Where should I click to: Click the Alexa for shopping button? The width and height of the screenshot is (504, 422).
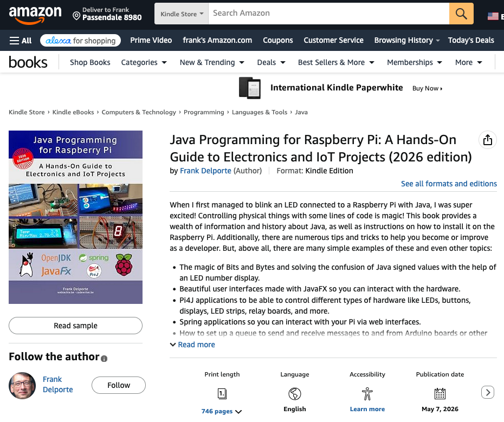pyautogui.click(x=80, y=41)
